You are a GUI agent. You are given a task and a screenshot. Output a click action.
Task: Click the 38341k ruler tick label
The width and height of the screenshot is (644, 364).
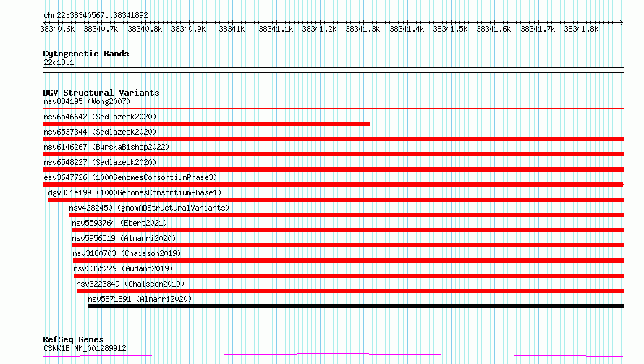(x=232, y=29)
